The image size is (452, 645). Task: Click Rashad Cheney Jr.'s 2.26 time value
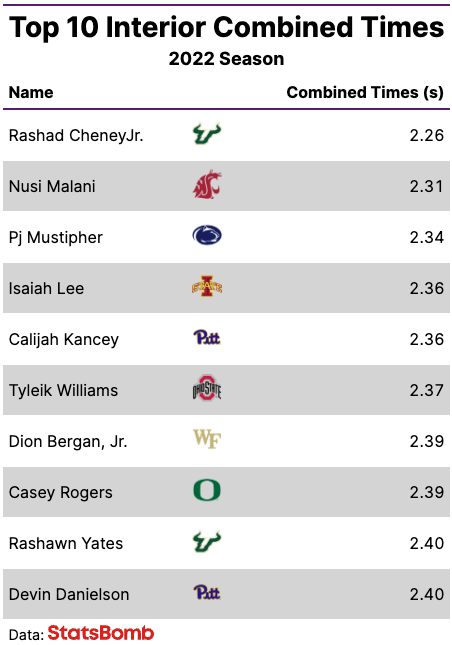(x=427, y=135)
